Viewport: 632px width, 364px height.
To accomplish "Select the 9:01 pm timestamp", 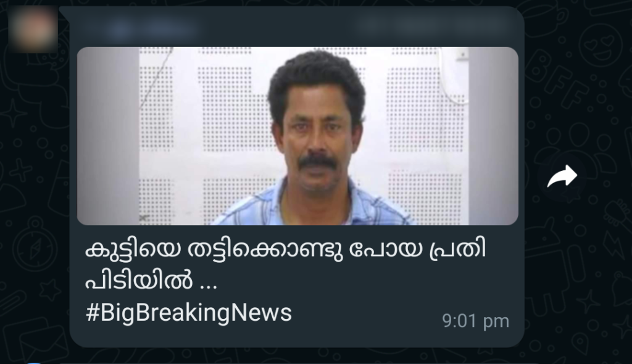I will (475, 321).
